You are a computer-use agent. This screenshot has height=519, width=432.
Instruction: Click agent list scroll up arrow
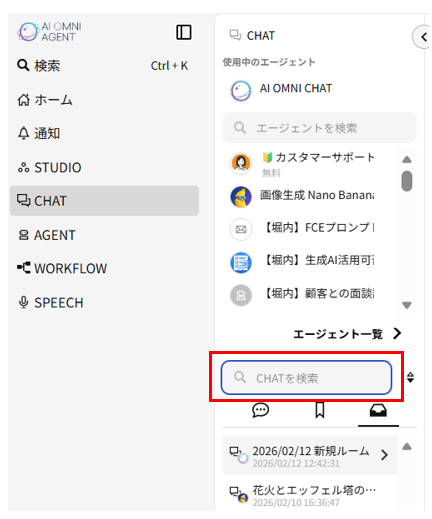point(407,159)
